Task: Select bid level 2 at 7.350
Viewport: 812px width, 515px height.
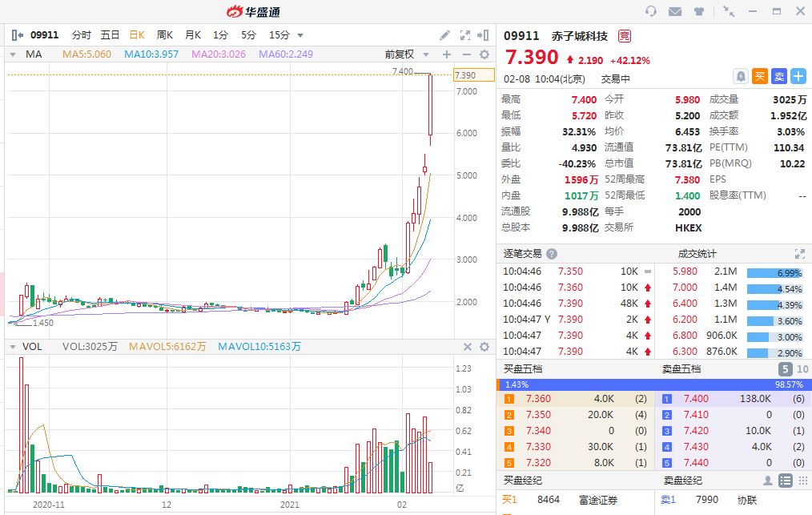Action: [x=576, y=415]
